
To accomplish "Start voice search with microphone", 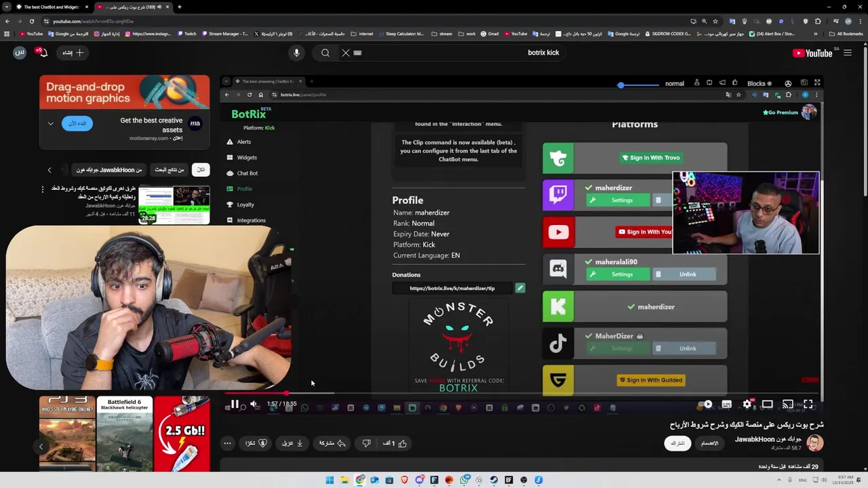I will (x=296, y=53).
